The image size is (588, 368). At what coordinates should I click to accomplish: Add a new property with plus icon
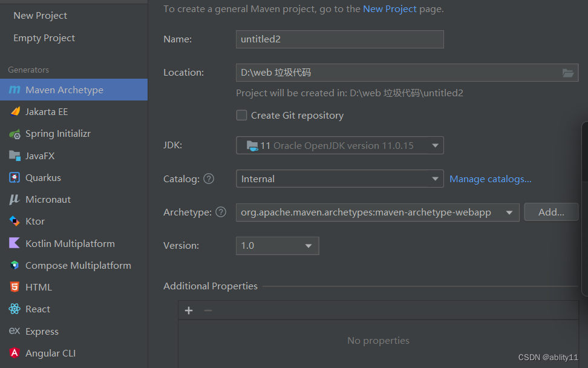click(x=189, y=310)
